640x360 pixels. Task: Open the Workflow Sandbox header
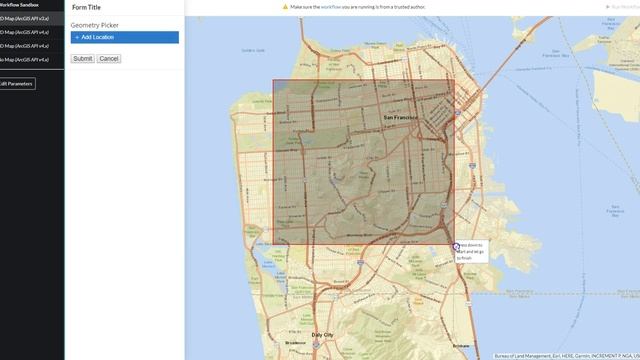[20, 5]
